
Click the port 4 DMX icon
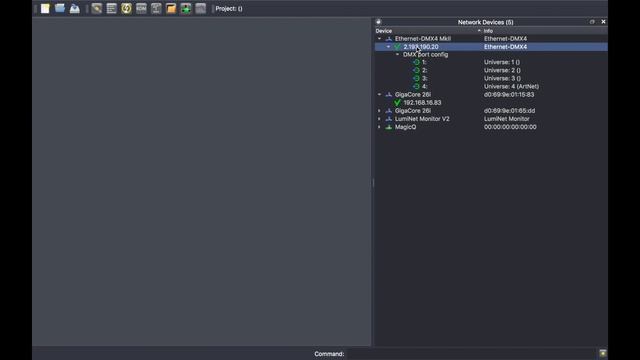tap(416, 87)
